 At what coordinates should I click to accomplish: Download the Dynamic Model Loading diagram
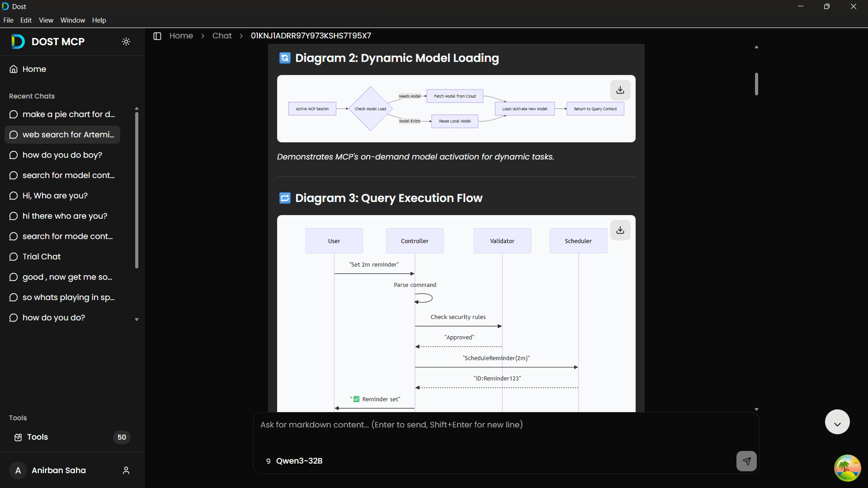(x=620, y=90)
